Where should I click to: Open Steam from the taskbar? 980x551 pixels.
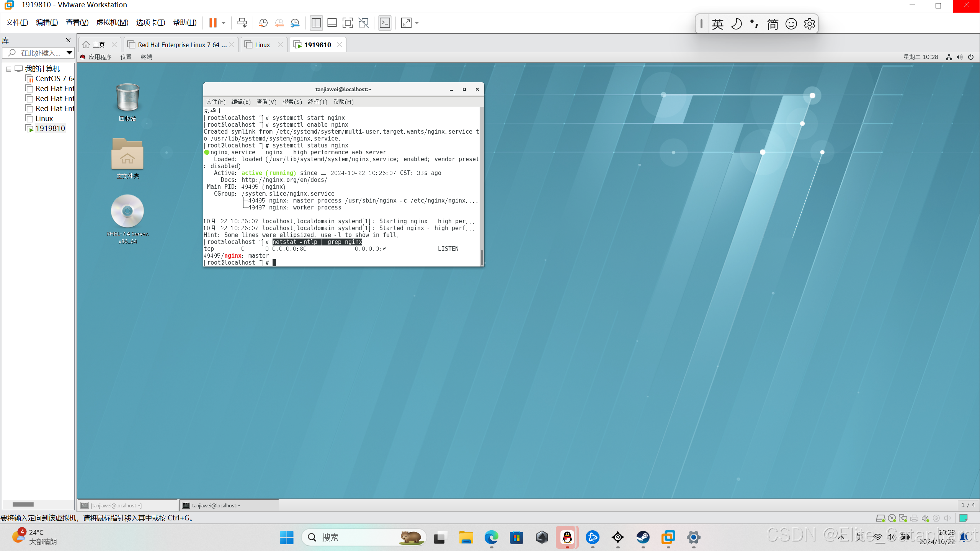(643, 538)
